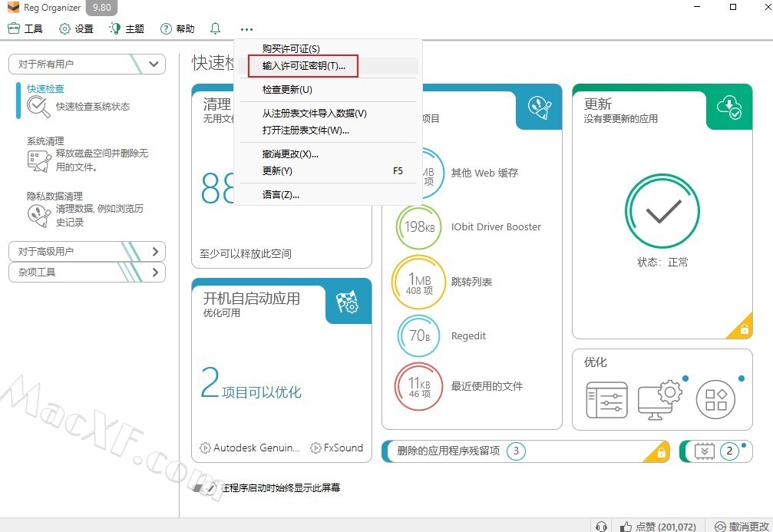Click the 1MB 跳转列表 circle
The width and height of the screenshot is (773, 532).
click(418, 282)
